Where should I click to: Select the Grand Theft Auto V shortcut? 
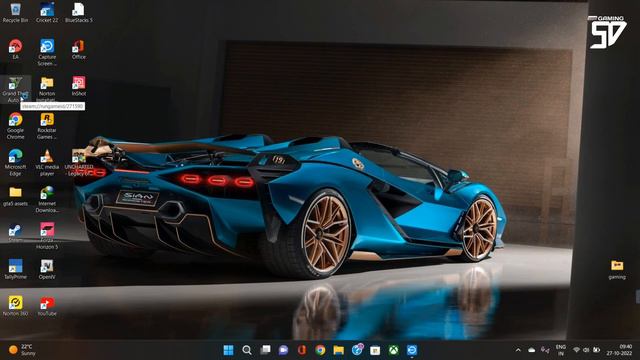pyautogui.click(x=16, y=89)
